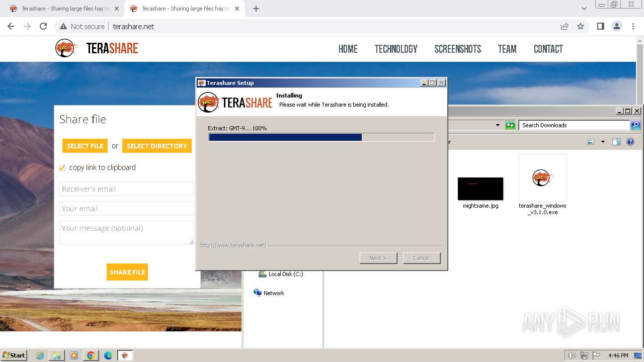The image size is (644, 362).
Task: Click the Not secure site info indicator
Action: (82, 26)
